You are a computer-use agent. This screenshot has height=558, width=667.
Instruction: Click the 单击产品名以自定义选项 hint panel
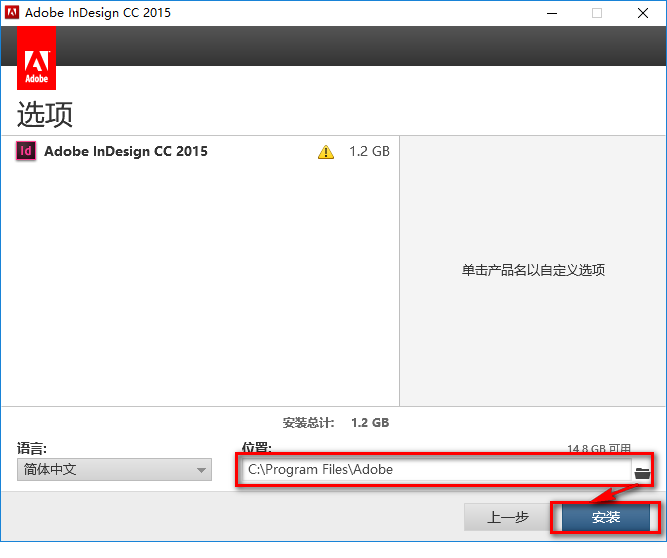point(533,270)
